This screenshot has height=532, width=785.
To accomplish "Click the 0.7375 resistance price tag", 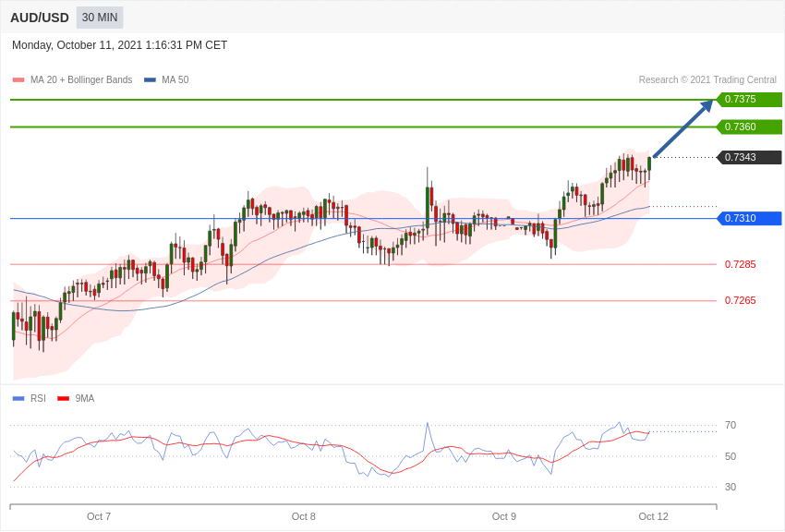I will (750, 99).
